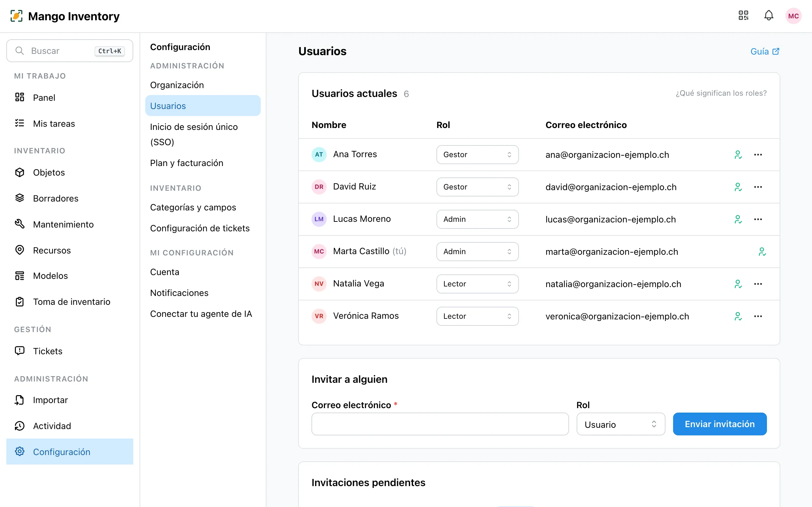This screenshot has height=507, width=812.
Task: Click the user status icon for David Ruiz
Action: (x=738, y=187)
